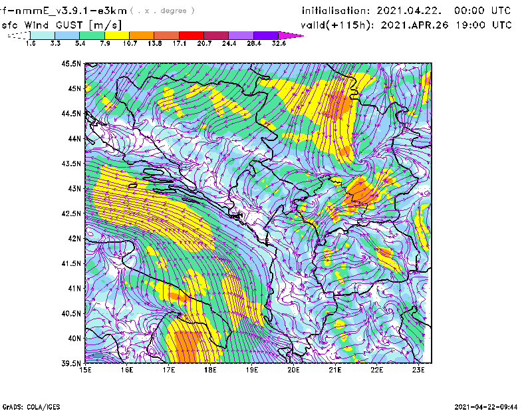Click the 23E longitude label

click(418, 370)
